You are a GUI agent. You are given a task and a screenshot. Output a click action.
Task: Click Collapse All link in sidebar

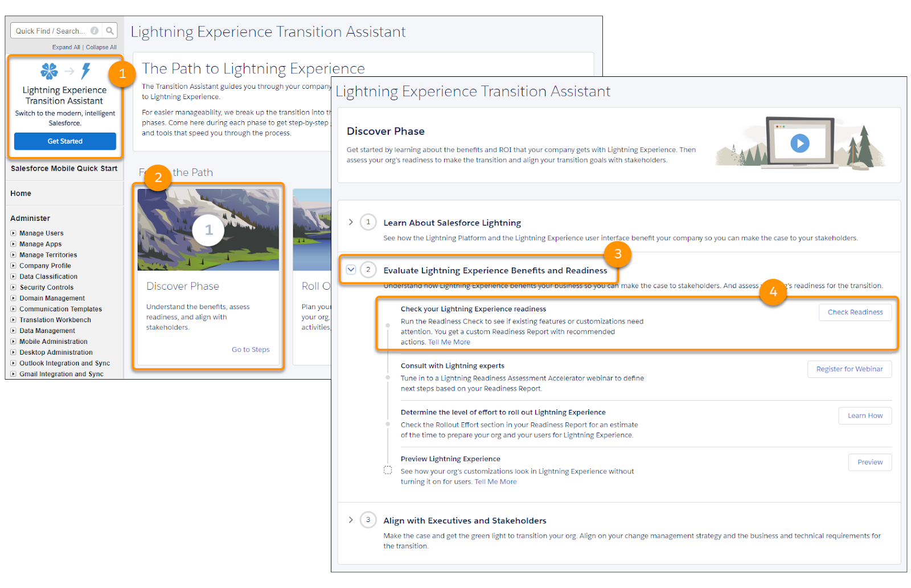[101, 47]
